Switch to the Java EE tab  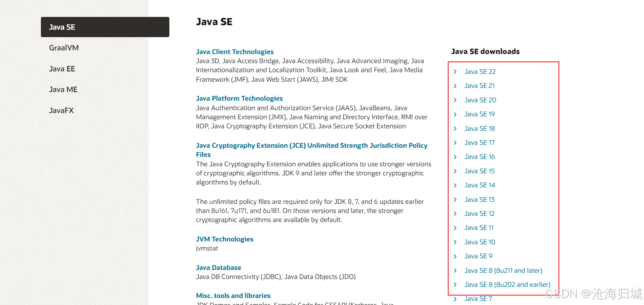[62, 69]
